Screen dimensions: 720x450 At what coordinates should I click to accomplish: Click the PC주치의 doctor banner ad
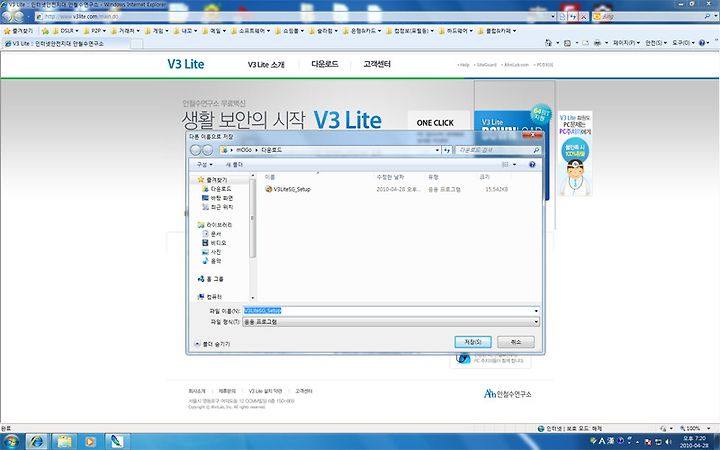[x=575, y=153]
